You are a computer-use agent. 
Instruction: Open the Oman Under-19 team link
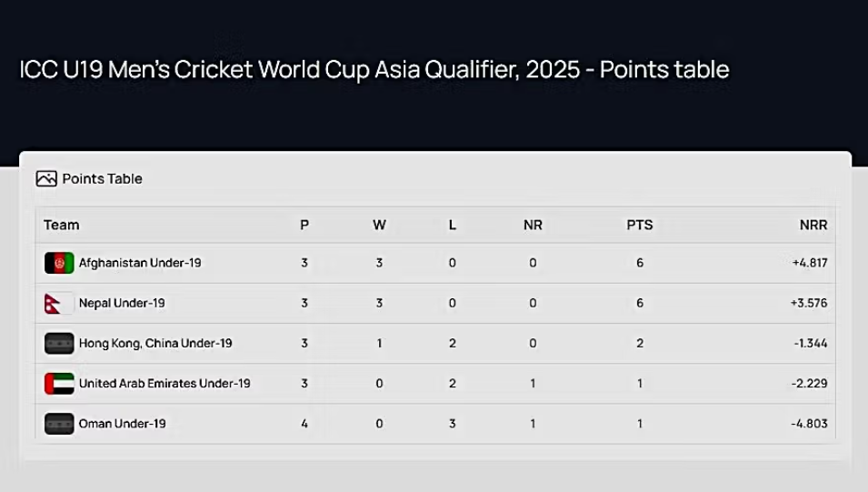click(x=123, y=423)
